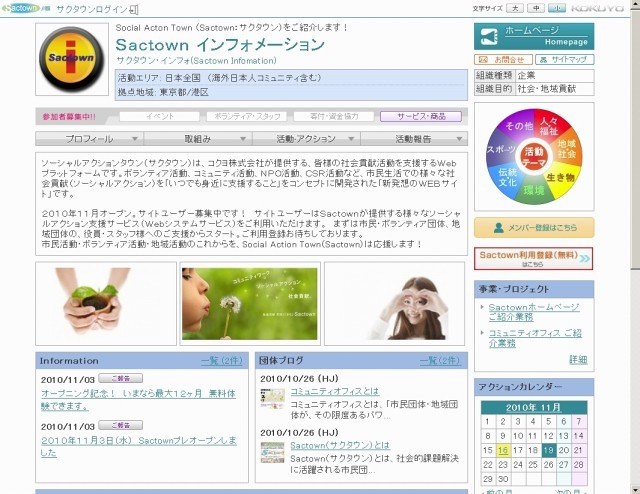This screenshot has width=640, height=494.
Task: Click the 活動テーマ wheel center
Action: (x=534, y=157)
